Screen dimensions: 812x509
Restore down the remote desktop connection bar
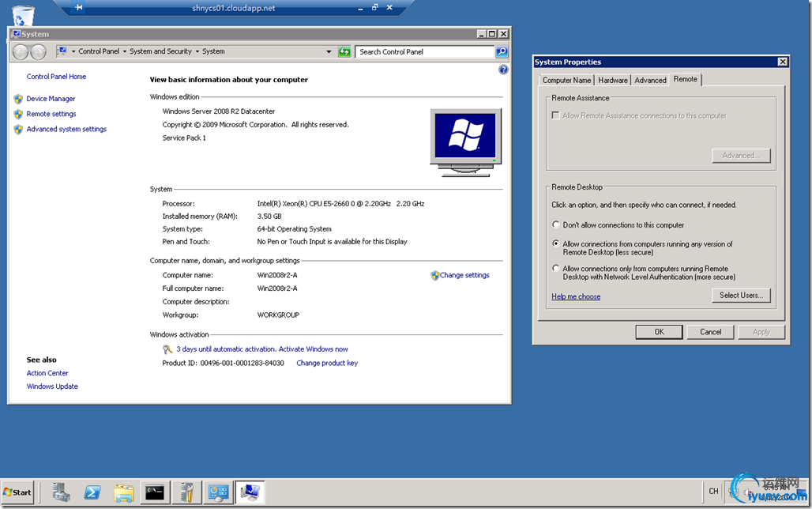point(375,8)
